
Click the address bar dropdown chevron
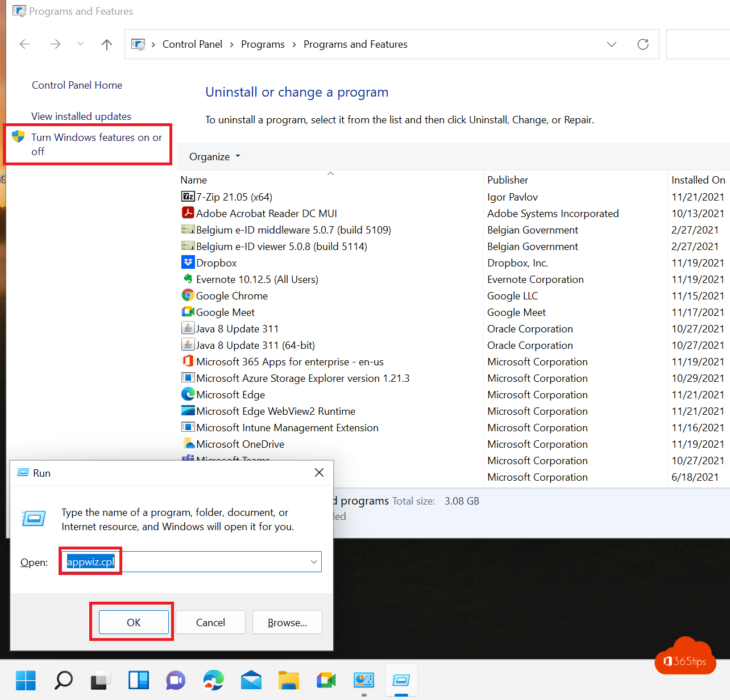coord(611,44)
